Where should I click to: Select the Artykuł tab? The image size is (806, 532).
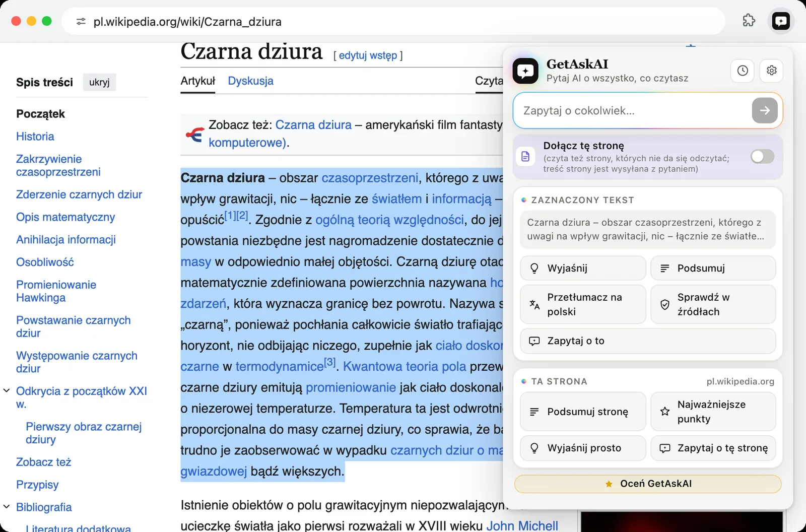point(198,81)
